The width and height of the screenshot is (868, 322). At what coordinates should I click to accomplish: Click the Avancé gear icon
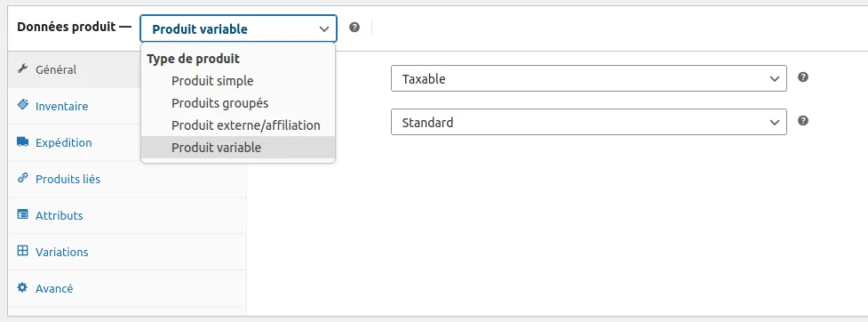coord(23,288)
